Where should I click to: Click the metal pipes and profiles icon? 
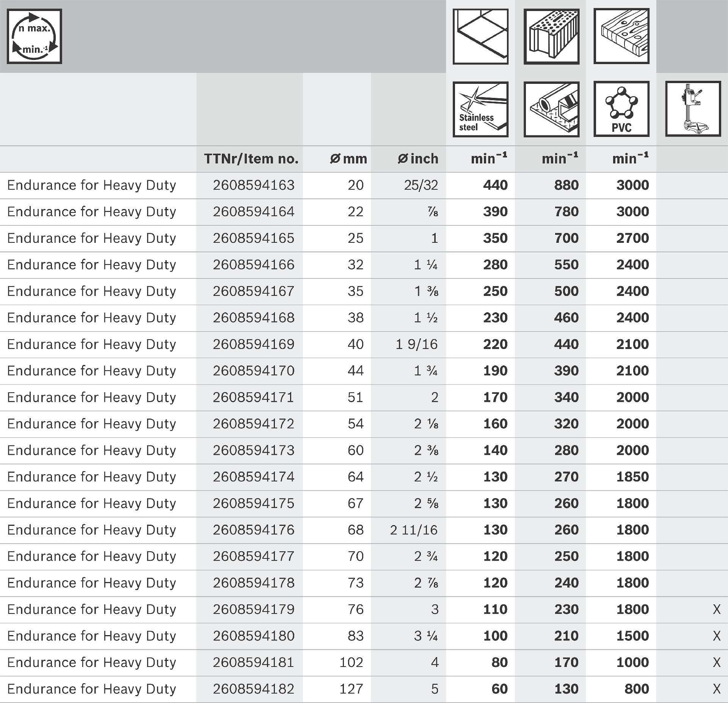coord(551,109)
